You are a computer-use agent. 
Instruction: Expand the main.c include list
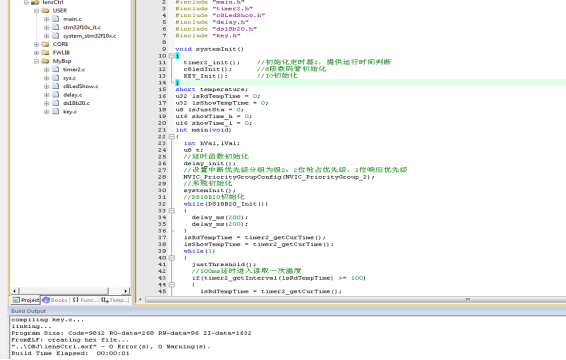[x=47, y=19]
